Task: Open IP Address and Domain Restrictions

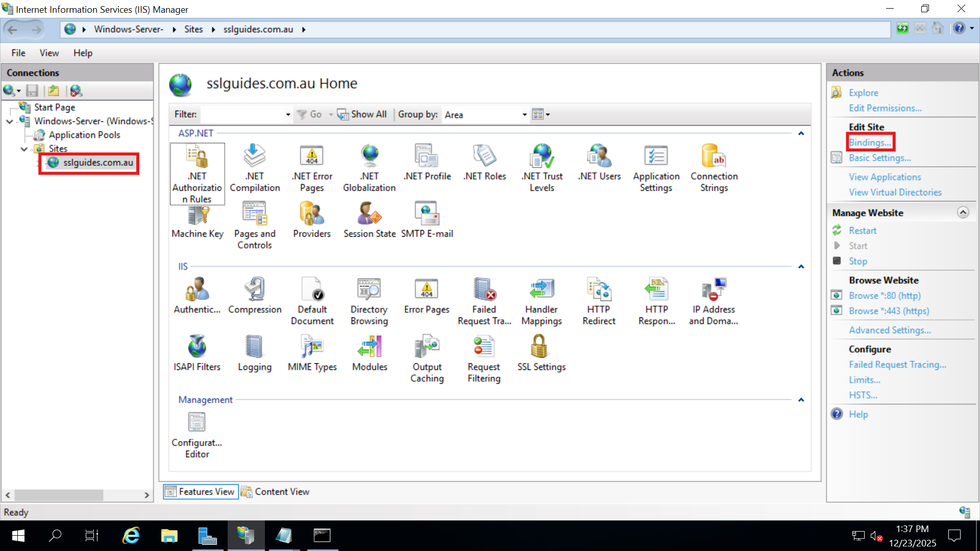Action: (x=714, y=302)
